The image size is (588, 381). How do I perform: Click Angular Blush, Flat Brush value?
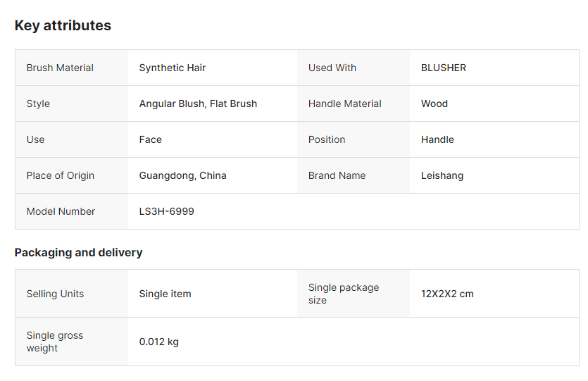(198, 104)
